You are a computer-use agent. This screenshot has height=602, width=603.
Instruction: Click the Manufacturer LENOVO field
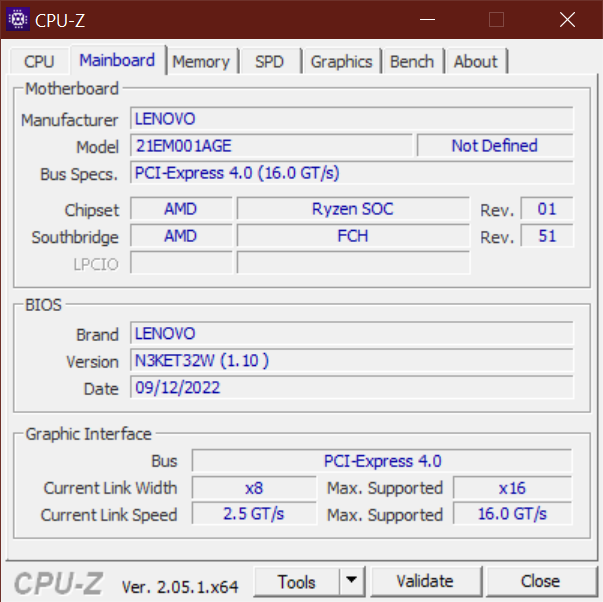coord(351,118)
